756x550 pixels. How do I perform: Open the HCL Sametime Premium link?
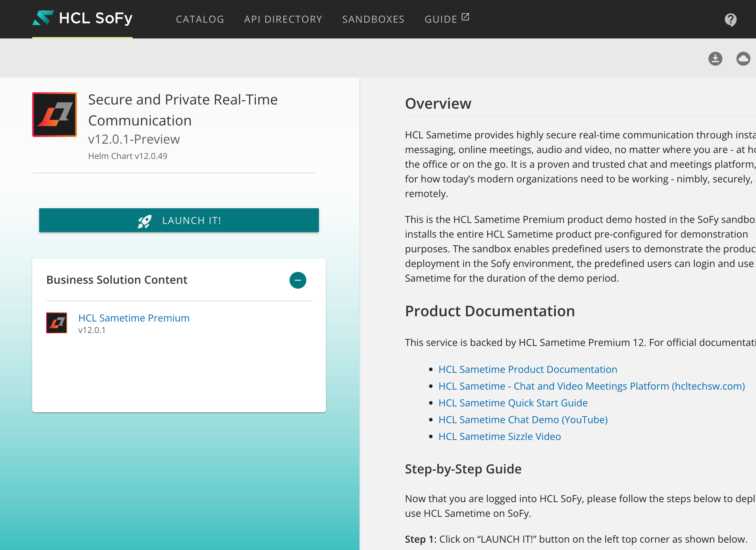click(134, 318)
